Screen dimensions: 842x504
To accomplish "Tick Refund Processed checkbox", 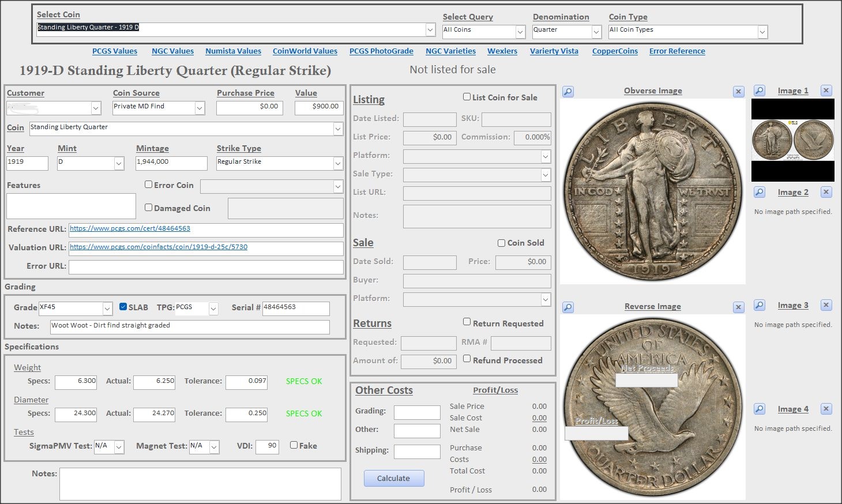I will tap(467, 359).
